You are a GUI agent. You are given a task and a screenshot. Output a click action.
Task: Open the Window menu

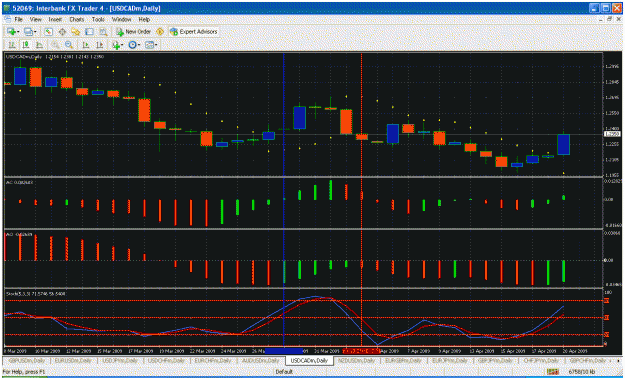[x=121, y=19]
